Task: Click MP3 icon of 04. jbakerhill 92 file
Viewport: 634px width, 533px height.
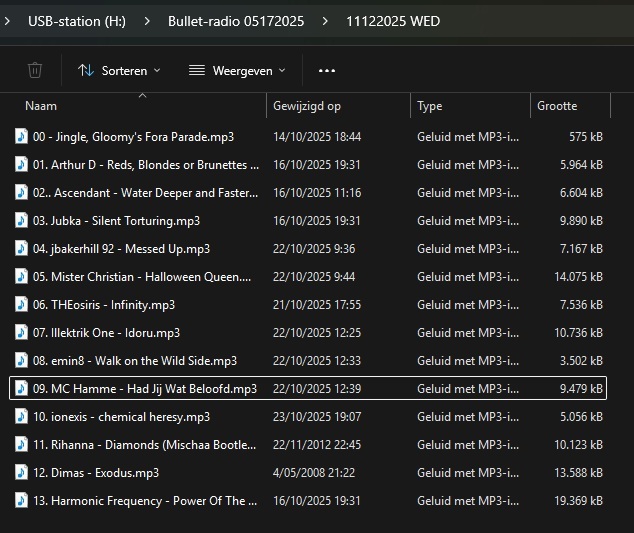Action: (x=21, y=248)
